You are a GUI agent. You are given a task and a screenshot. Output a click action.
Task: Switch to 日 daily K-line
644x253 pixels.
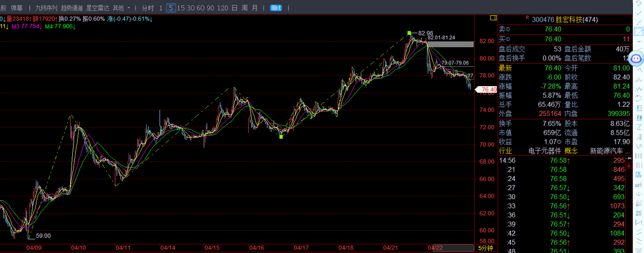(234, 8)
